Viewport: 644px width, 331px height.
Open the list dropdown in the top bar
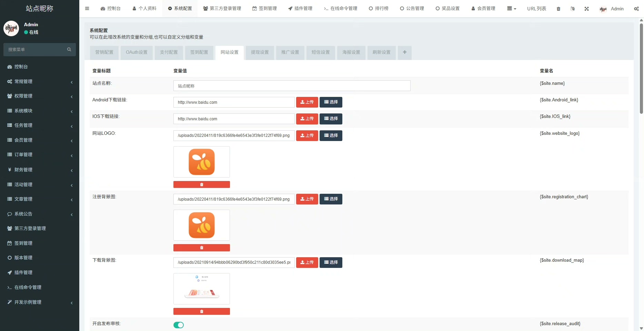pyautogui.click(x=512, y=9)
